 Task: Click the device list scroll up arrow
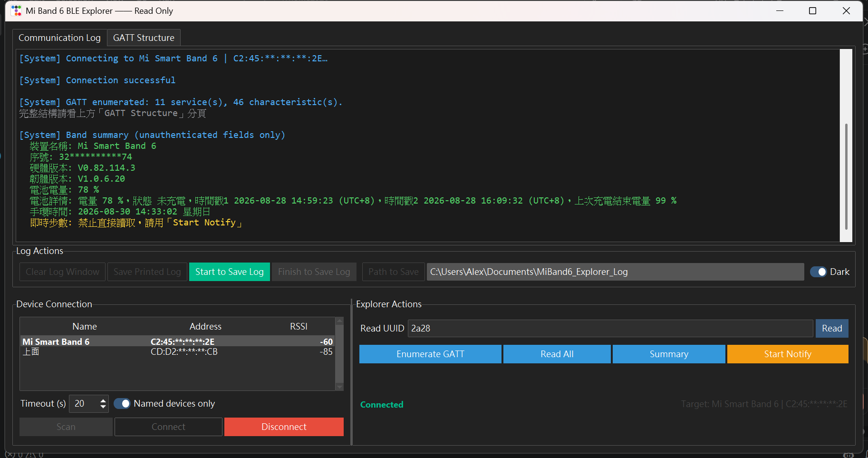click(339, 321)
